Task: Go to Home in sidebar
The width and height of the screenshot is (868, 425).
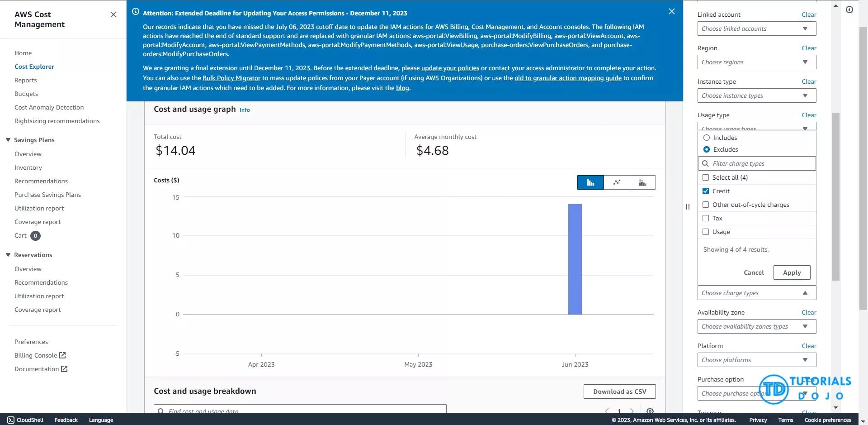Action: pyautogui.click(x=23, y=53)
